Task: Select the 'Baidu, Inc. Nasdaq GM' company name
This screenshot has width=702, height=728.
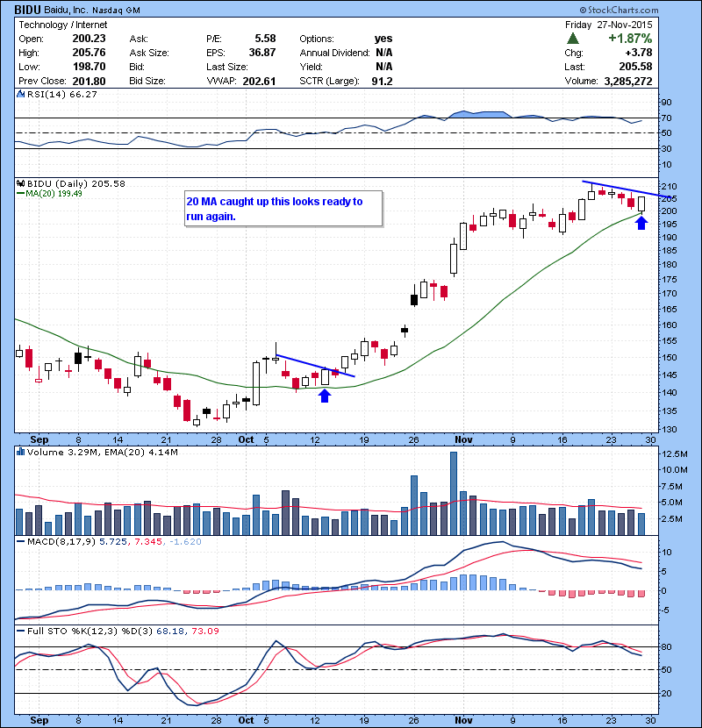Action: 92,10
